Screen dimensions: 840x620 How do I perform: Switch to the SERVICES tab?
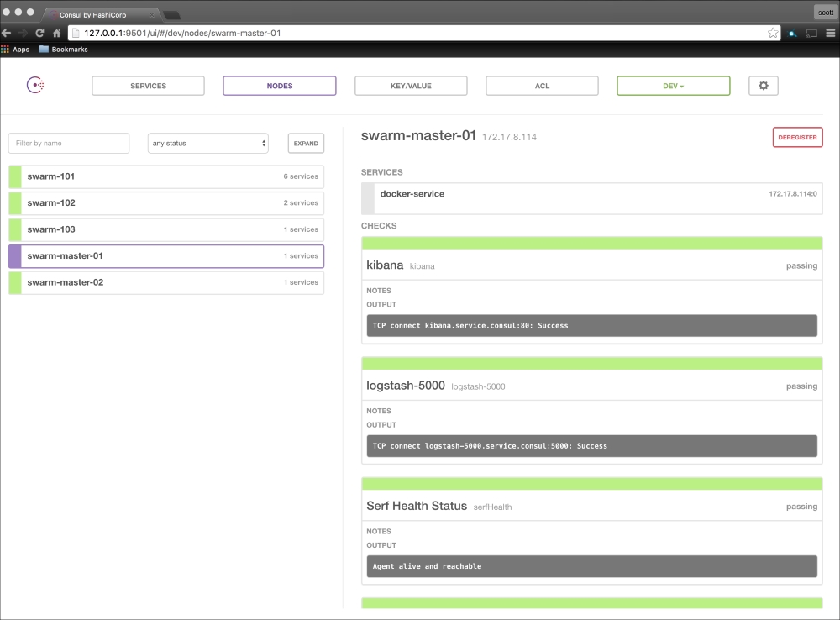coord(148,86)
